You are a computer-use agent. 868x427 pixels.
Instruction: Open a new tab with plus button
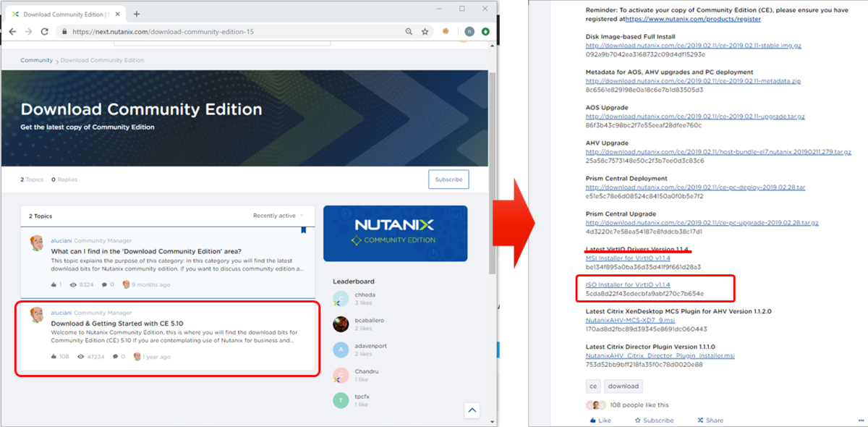click(x=137, y=14)
